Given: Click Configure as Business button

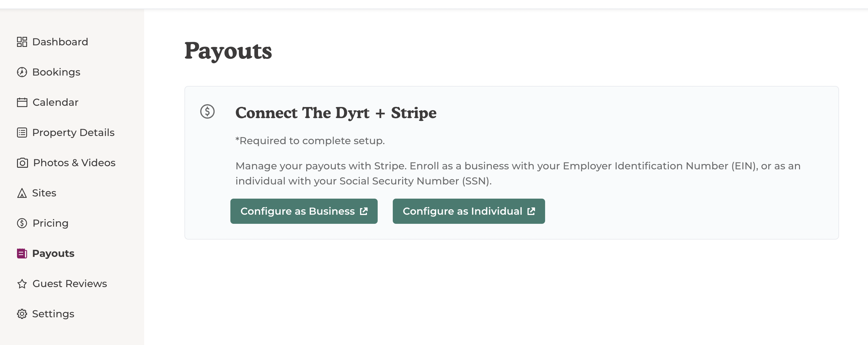Looking at the screenshot, I should point(304,211).
